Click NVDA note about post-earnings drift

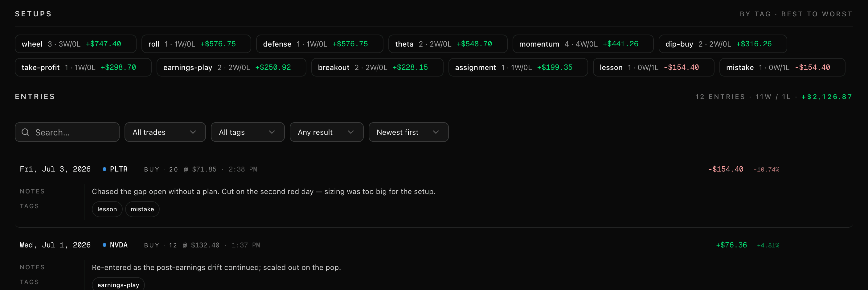tap(216, 267)
